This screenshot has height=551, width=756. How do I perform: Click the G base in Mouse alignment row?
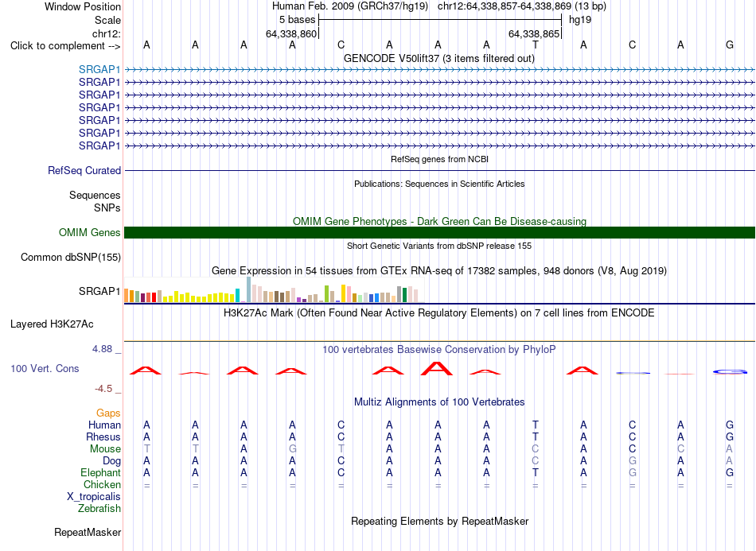coord(292,449)
